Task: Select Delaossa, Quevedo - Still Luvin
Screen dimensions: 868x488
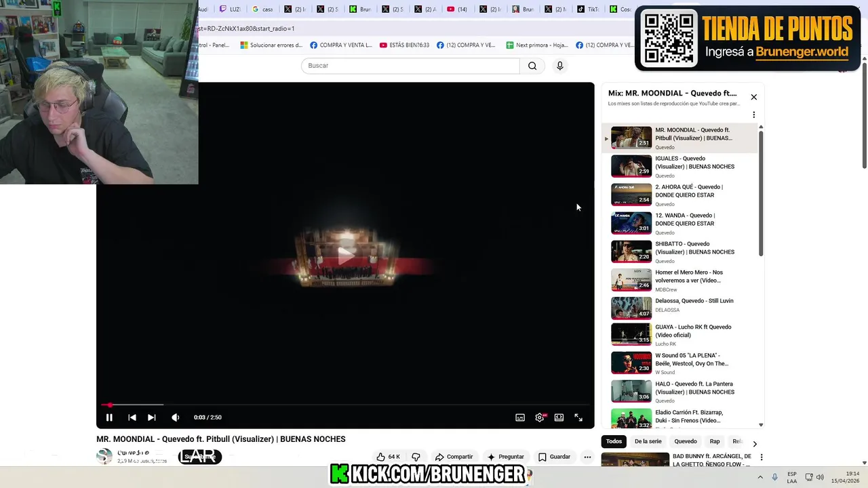Action: 680,308
